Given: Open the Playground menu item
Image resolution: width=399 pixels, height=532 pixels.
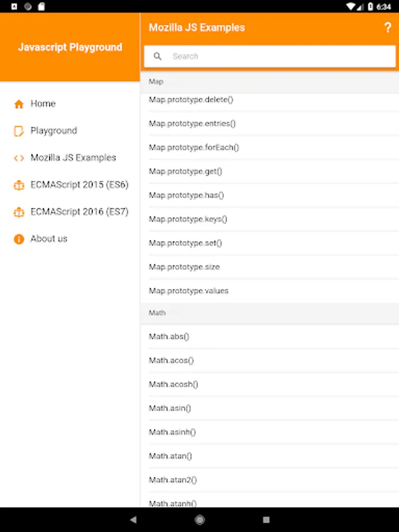Looking at the screenshot, I should [x=70, y=131].
